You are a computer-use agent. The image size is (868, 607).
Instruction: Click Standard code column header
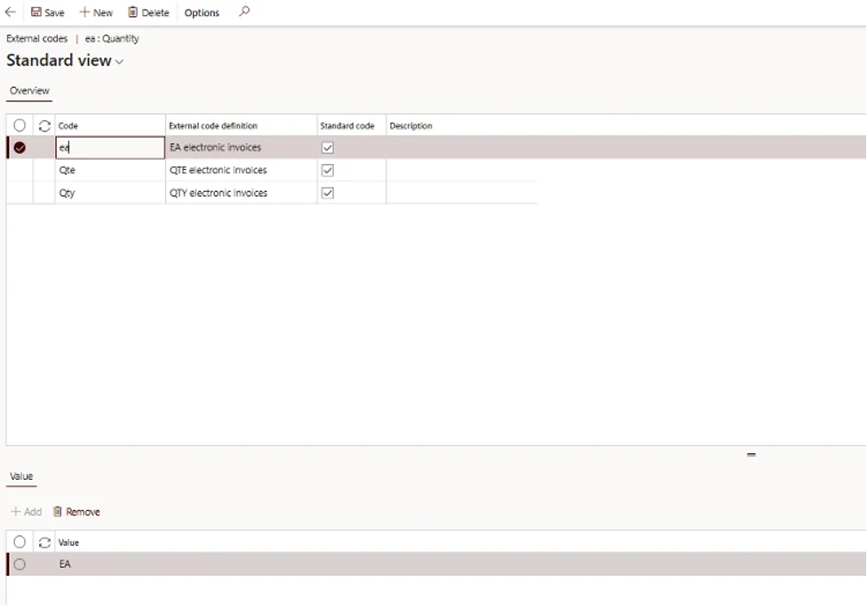[352, 125]
